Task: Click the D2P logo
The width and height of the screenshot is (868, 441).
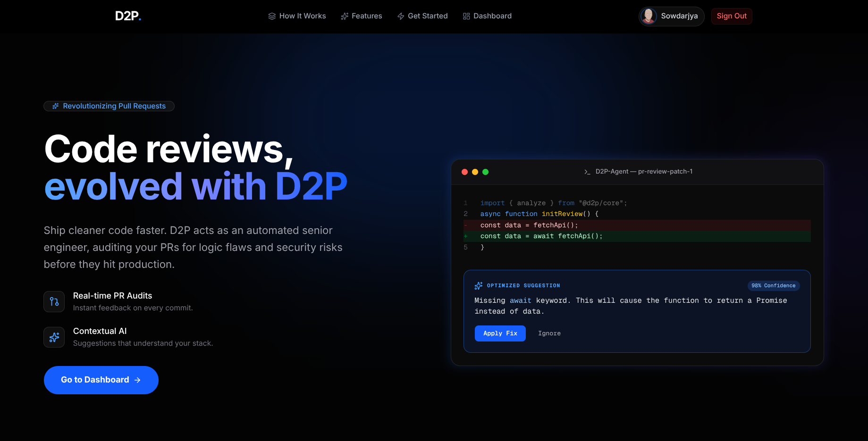Action: (x=127, y=15)
